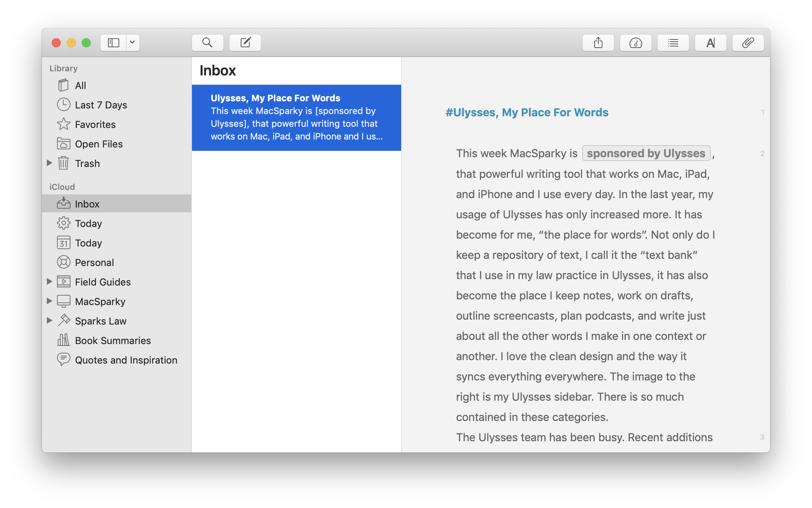This screenshot has height=508, width=812.
Task: Open the Book Summaries group
Action: point(112,341)
